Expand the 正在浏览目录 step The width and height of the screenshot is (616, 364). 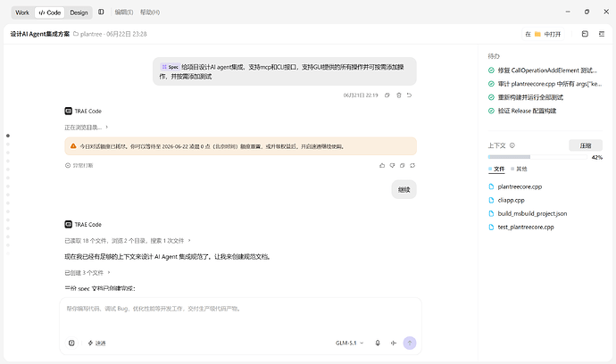pyautogui.click(x=86, y=128)
